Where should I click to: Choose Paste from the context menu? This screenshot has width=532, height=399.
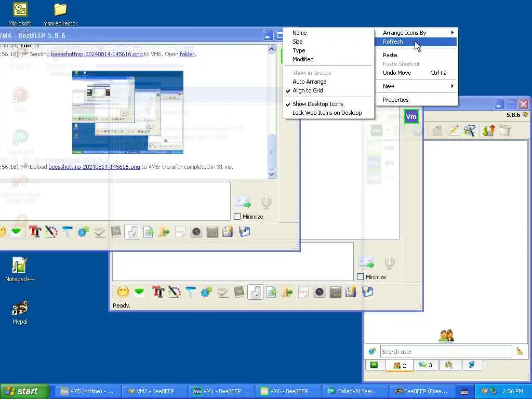click(417, 55)
